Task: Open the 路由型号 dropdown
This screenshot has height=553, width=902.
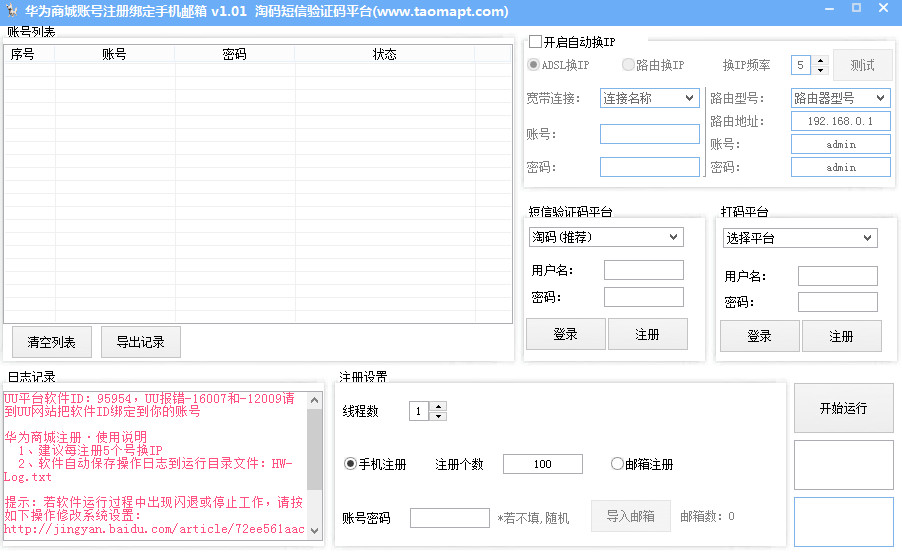Action: pos(840,98)
